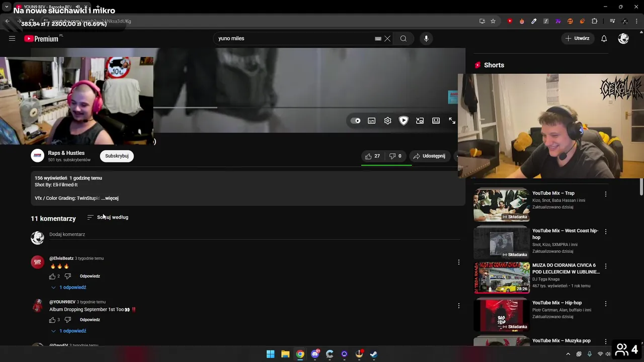Expand replies under the @ElvisBeatz comment

point(68,288)
